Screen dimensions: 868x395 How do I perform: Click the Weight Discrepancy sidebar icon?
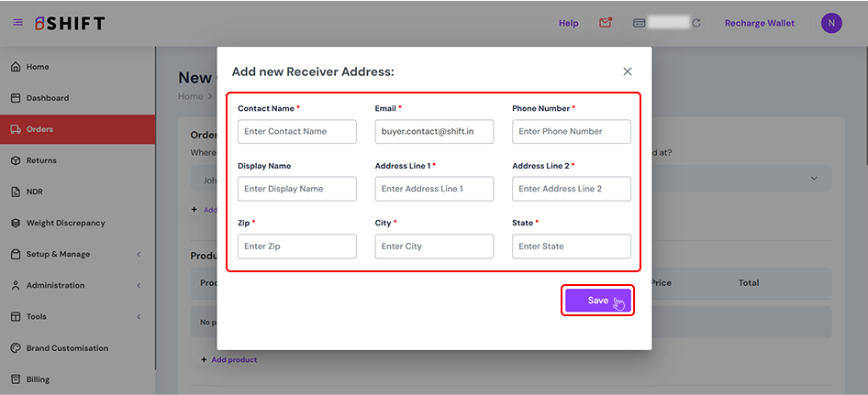pos(16,223)
